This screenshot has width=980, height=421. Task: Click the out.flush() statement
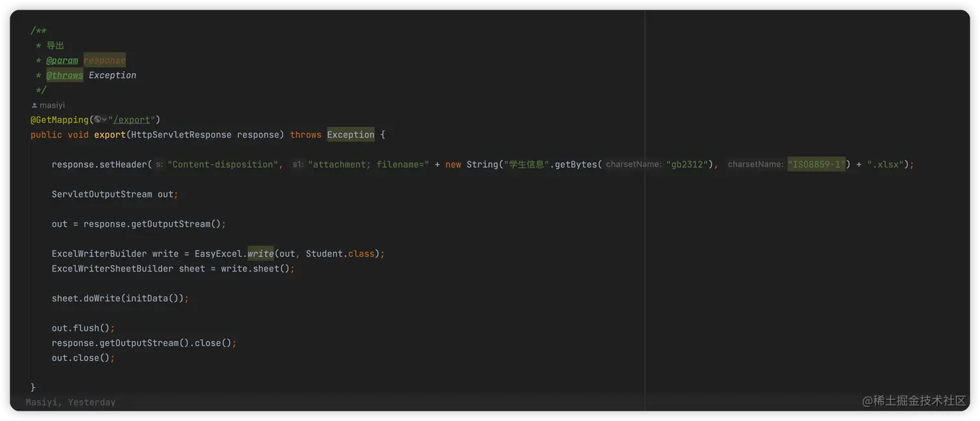[x=83, y=328]
